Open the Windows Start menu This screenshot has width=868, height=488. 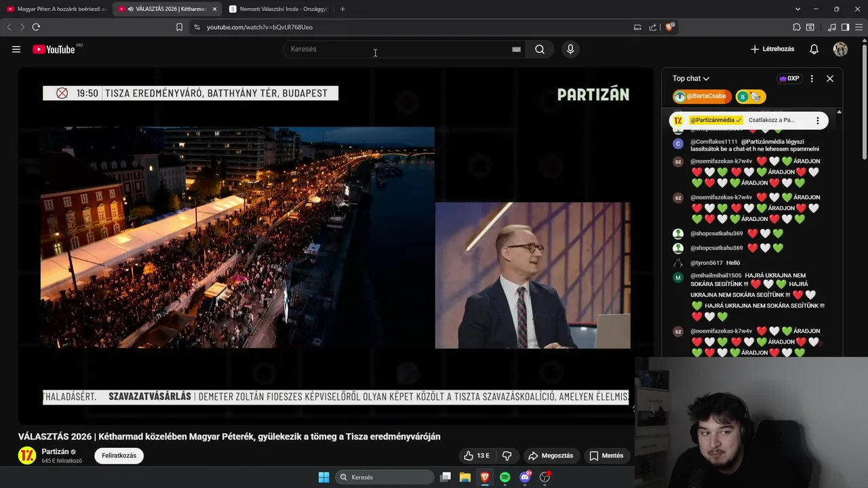click(x=324, y=477)
